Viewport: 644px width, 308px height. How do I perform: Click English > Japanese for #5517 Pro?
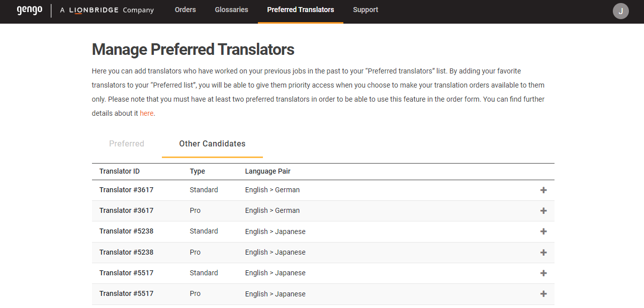(x=275, y=294)
